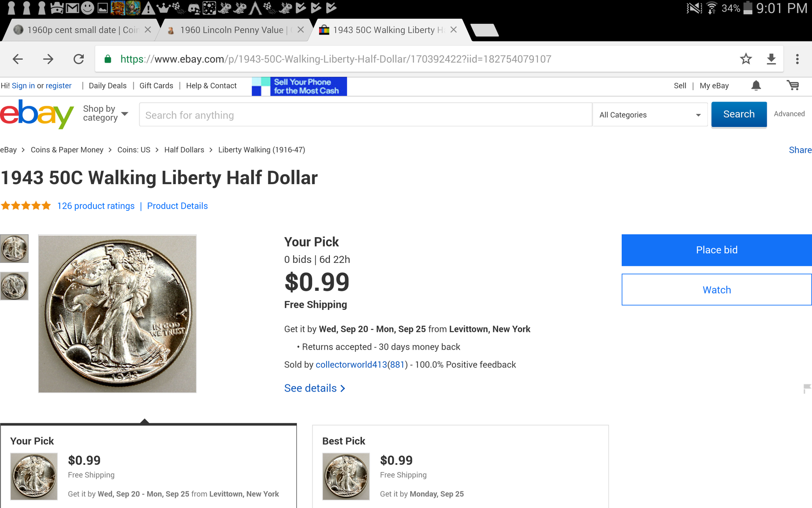Click the Search for anything field

(x=365, y=115)
